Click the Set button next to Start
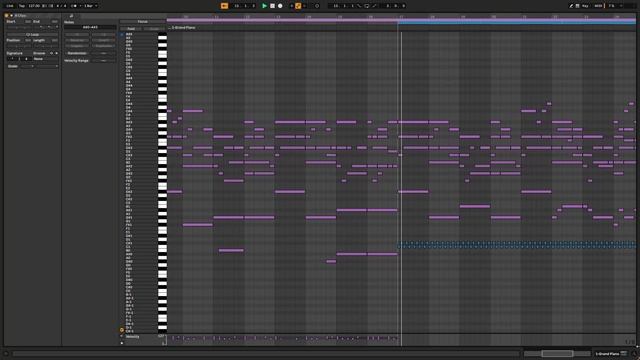The image size is (640, 360). coord(28,22)
